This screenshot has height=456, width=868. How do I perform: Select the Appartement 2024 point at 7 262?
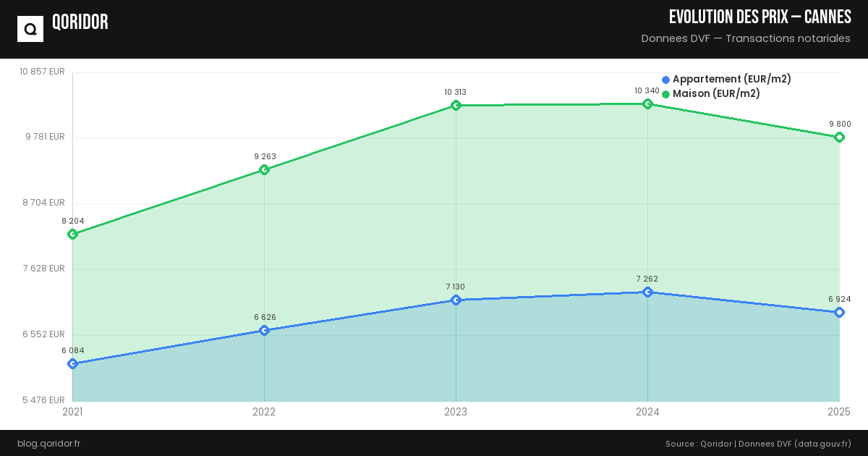(x=647, y=292)
